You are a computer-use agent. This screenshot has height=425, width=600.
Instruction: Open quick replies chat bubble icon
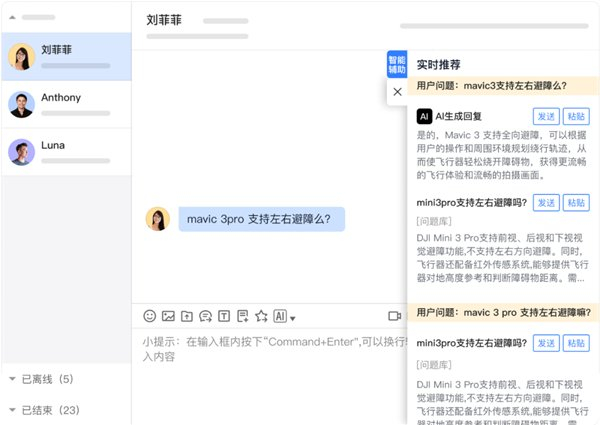pos(205,316)
